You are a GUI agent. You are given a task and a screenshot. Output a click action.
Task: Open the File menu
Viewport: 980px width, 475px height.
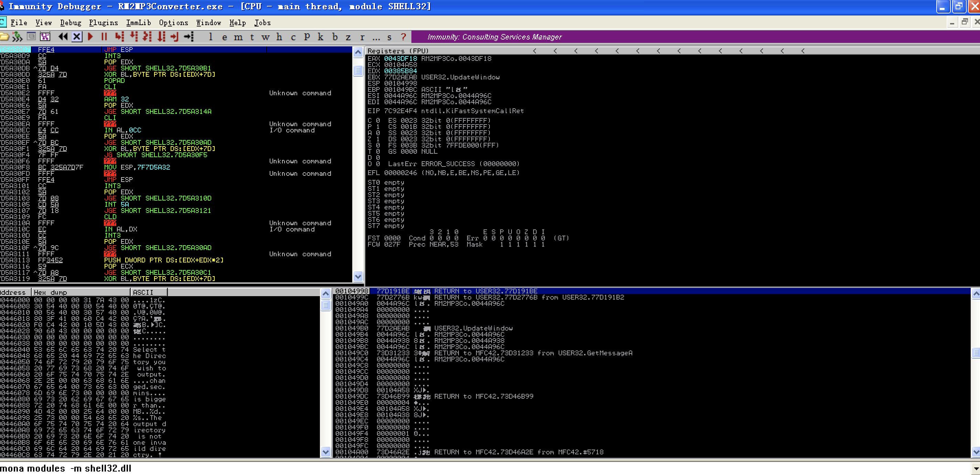coord(19,23)
